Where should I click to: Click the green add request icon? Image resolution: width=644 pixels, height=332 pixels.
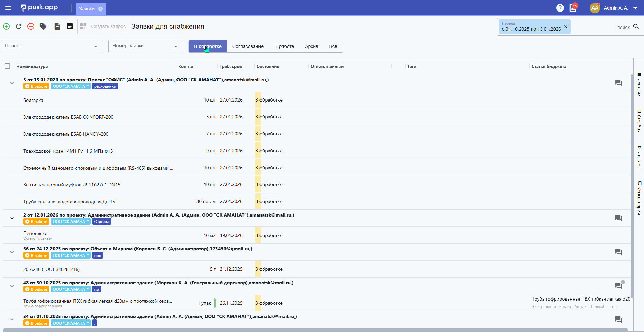(x=6, y=26)
